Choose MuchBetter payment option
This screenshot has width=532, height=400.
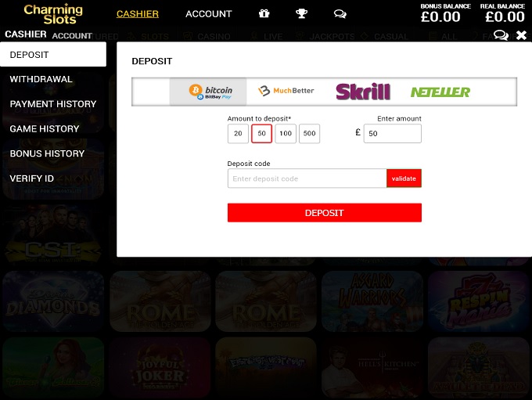(286, 91)
